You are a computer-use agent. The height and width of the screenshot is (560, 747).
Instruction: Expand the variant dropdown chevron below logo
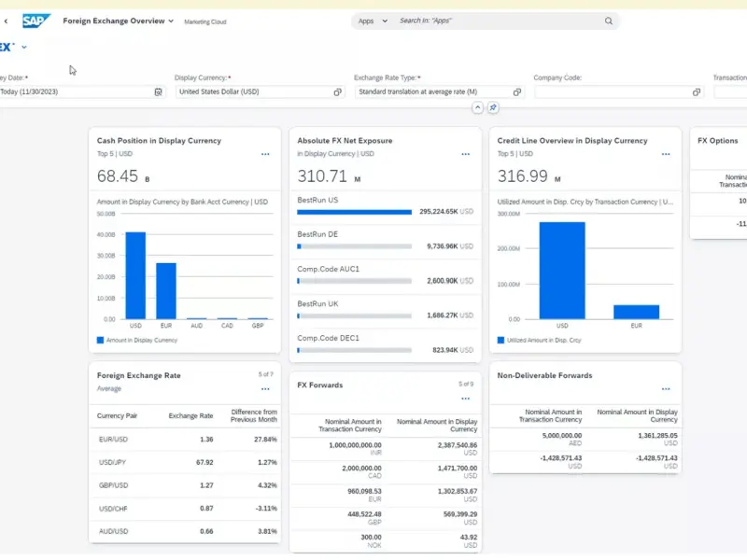click(24, 47)
